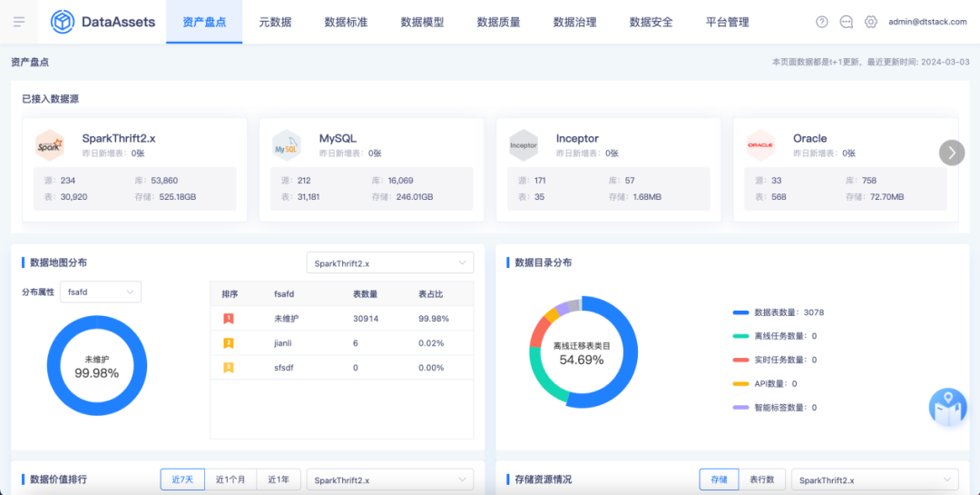This screenshot has width=980, height=495.
Task: Open the 数据标准 menu
Action: (x=346, y=22)
